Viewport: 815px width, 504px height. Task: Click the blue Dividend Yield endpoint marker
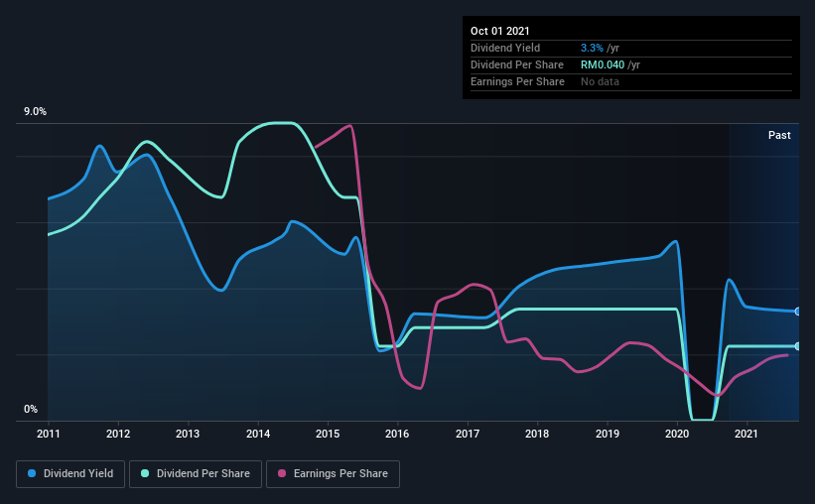coord(798,312)
